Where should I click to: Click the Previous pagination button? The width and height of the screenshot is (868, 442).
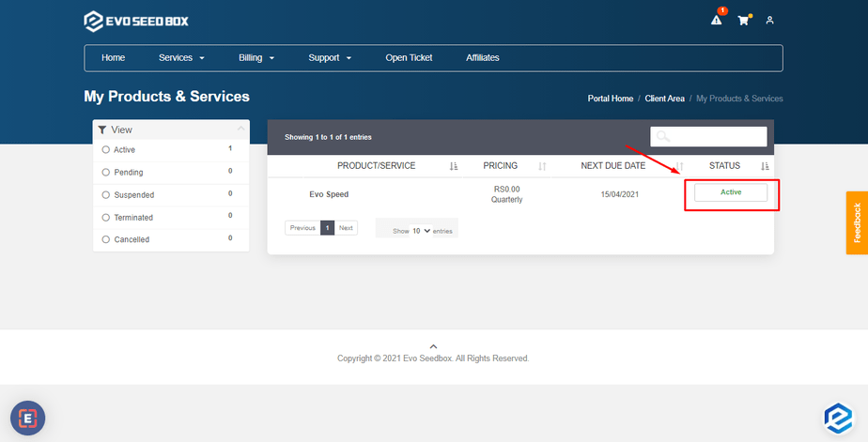[302, 228]
